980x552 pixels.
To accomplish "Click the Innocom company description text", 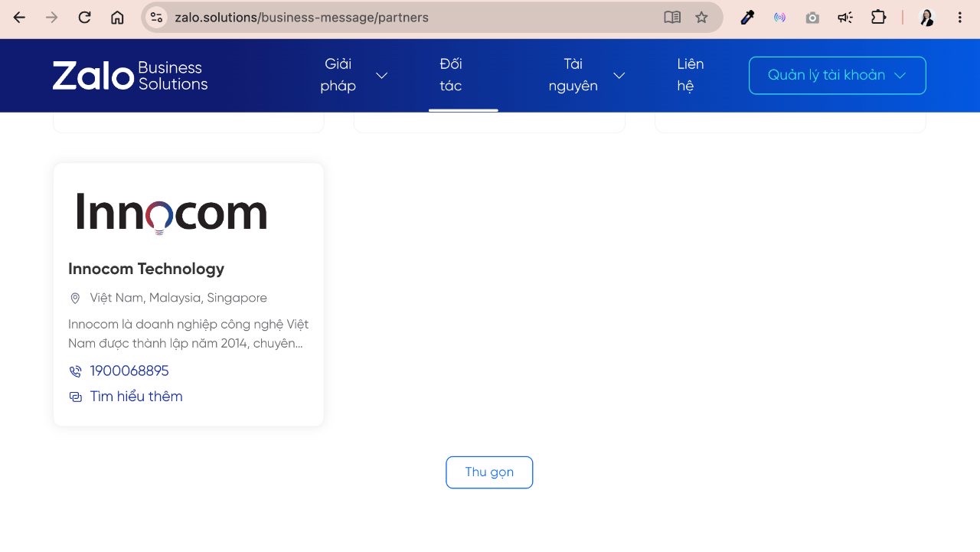I will 188,334.
